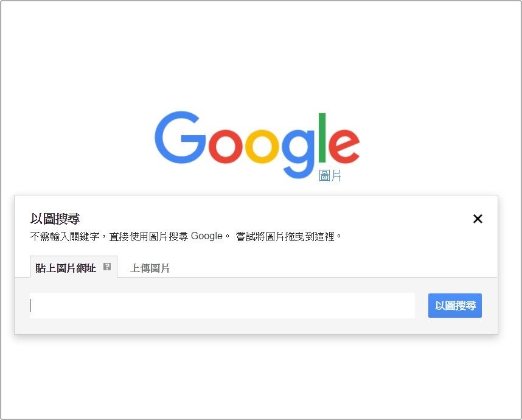Click the blue 以圖搜尋 button

pyautogui.click(x=454, y=306)
